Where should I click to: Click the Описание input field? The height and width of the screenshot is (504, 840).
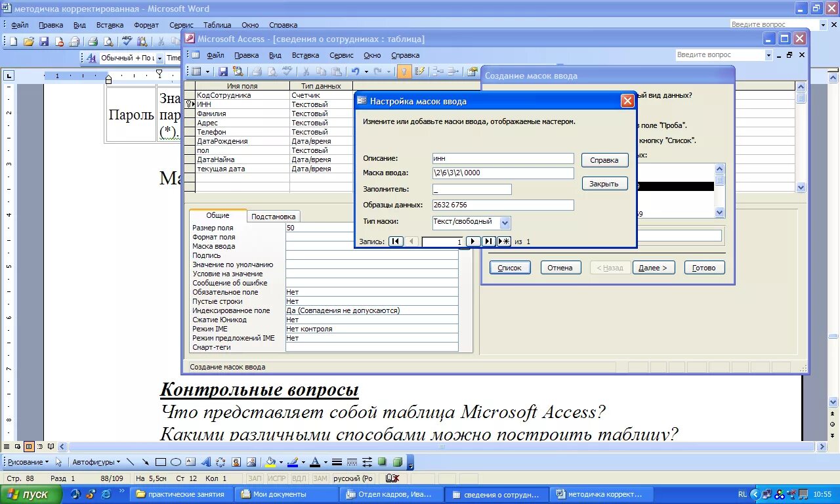(503, 158)
